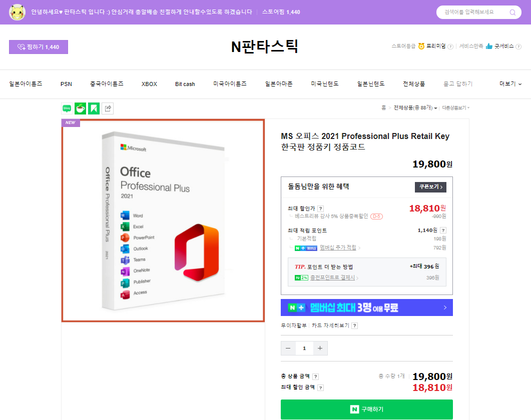Open XBOX category menu

(149, 84)
